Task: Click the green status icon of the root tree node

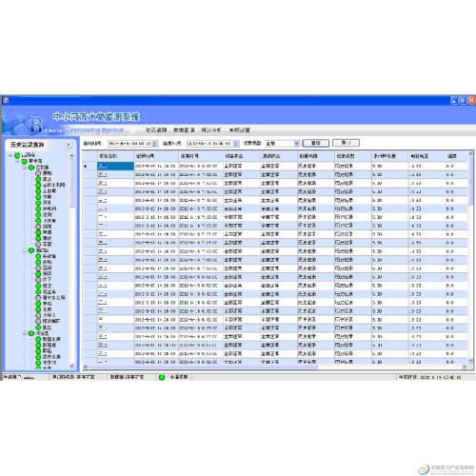Action: coord(17,155)
